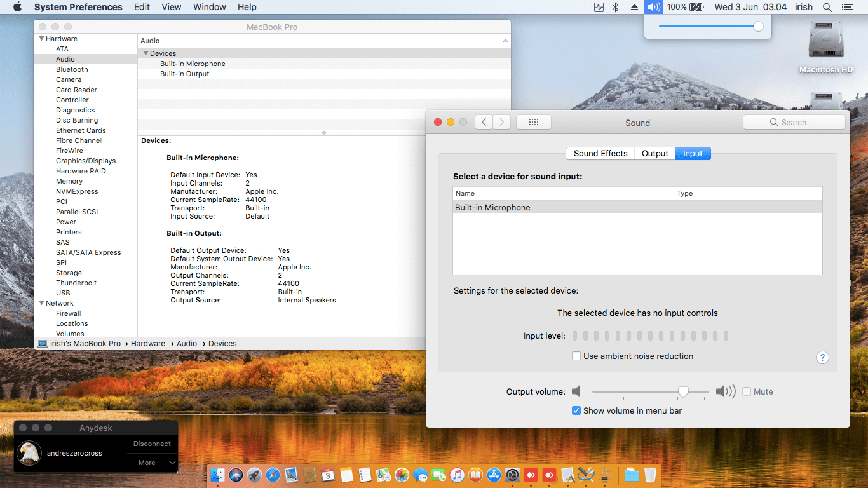Open the More dropdown in Anydesk

[x=152, y=463]
